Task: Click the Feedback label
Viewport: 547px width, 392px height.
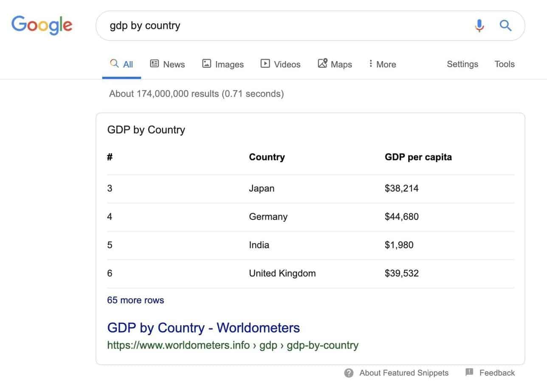Action: coord(497,372)
